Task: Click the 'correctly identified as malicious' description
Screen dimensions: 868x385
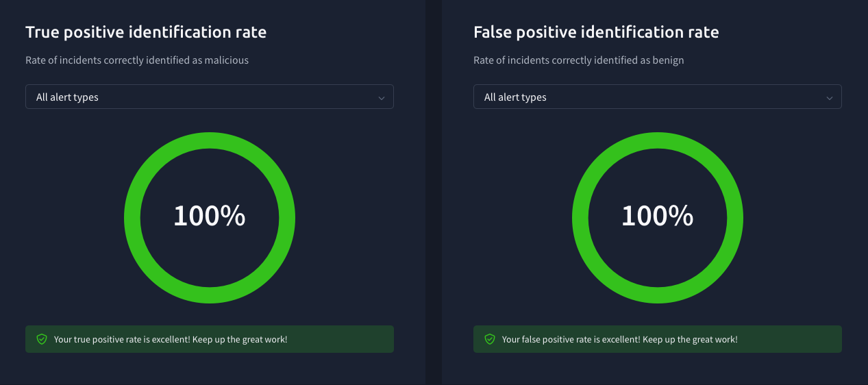Action: point(137,60)
